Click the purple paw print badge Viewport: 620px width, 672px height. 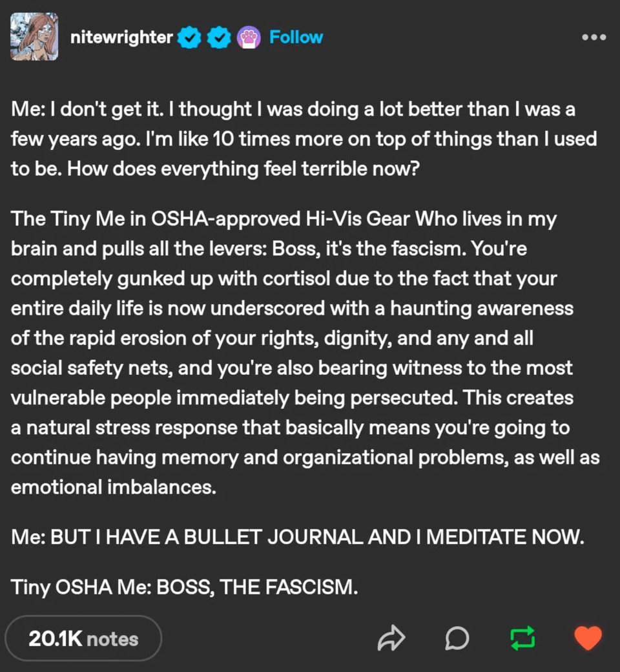(x=249, y=37)
